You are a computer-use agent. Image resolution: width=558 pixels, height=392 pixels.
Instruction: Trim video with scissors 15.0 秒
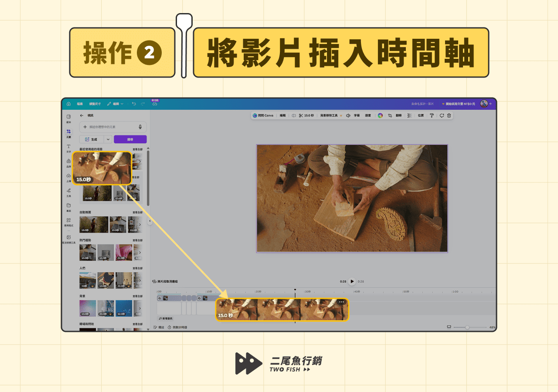(x=306, y=115)
